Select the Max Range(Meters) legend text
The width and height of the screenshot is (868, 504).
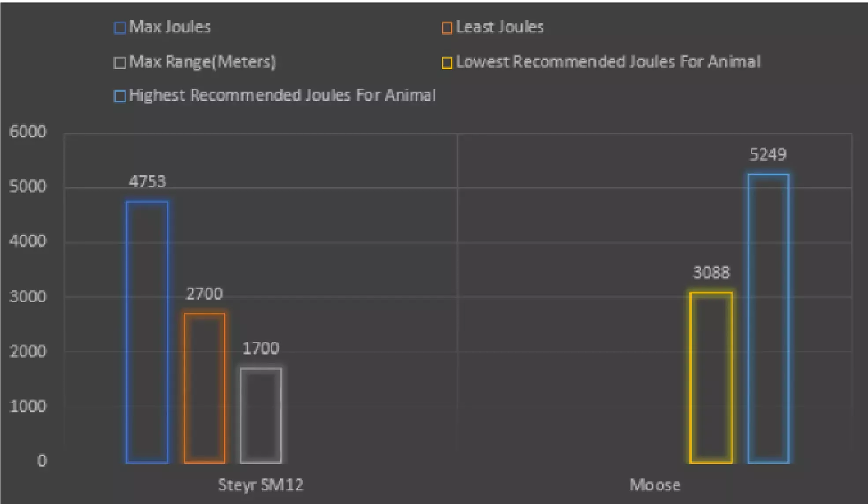[x=203, y=62]
